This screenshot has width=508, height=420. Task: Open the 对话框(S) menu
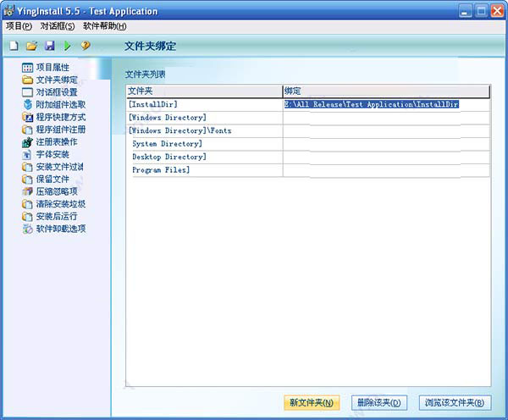(x=58, y=26)
